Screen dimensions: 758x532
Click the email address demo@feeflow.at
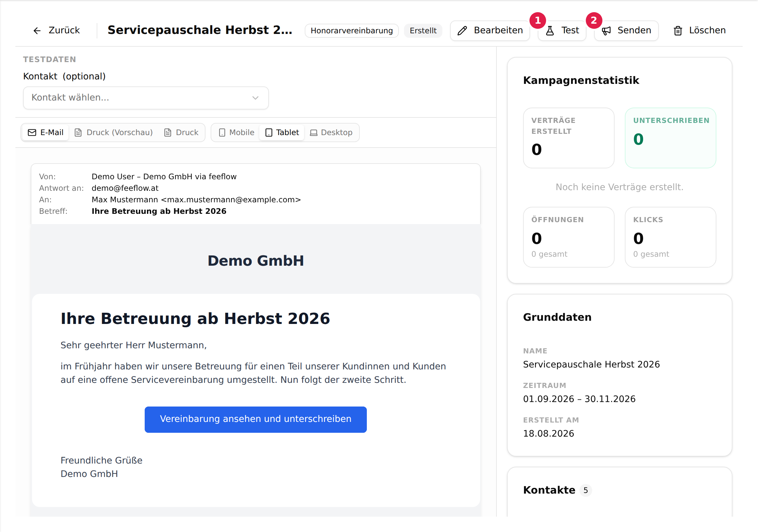(125, 188)
